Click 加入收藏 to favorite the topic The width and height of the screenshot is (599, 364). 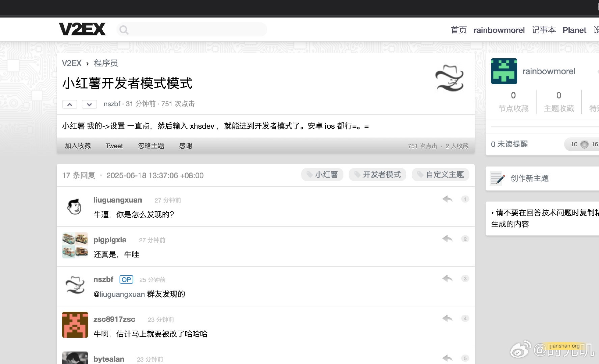(x=78, y=146)
